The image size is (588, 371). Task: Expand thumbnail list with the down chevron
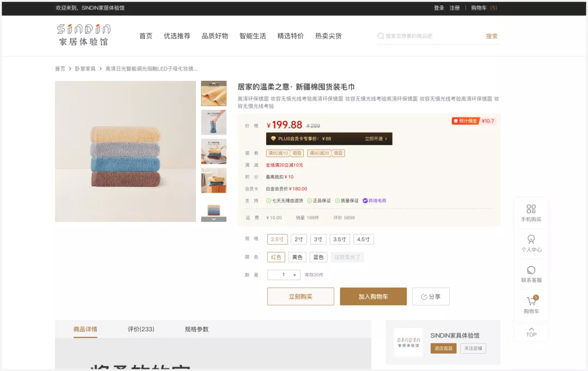(x=213, y=219)
